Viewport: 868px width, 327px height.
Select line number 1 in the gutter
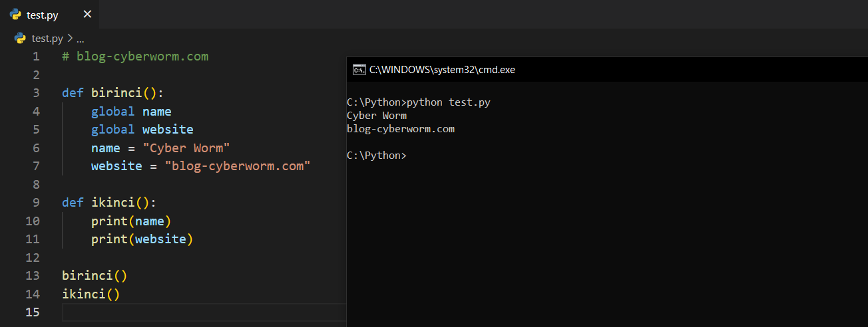pyautogui.click(x=36, y=56)
